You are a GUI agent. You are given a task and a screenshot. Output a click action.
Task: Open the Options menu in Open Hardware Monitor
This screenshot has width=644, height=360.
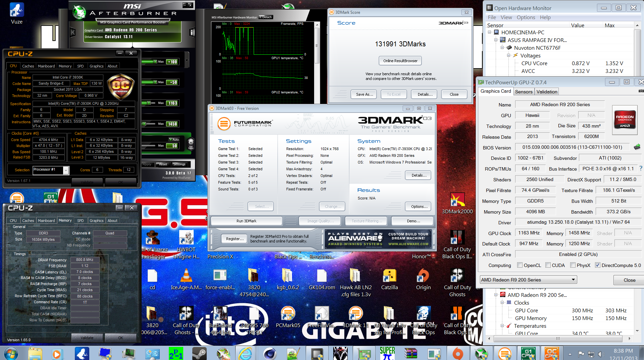click(526, 17)
